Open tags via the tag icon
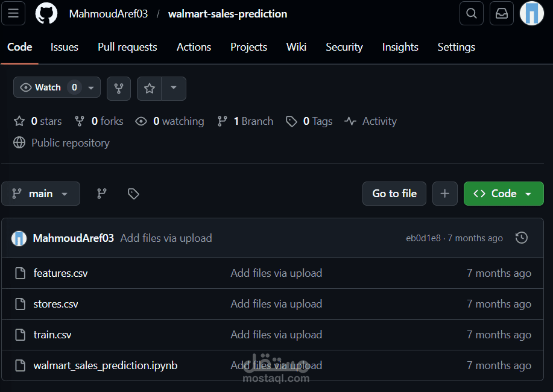This screenshot has height=392, width=553. coord(133,194)
